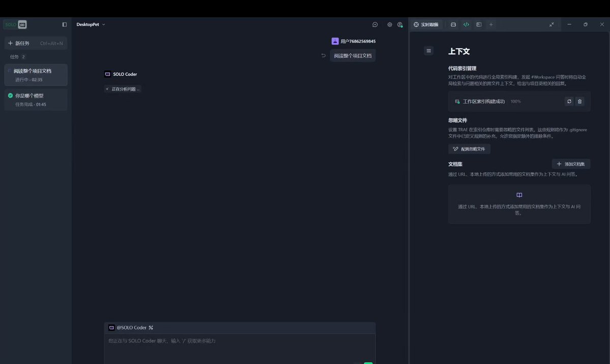This screenshot has height=364, width=610.
Task: Open the settings gear icon
Action: click(x=390, y=24)
